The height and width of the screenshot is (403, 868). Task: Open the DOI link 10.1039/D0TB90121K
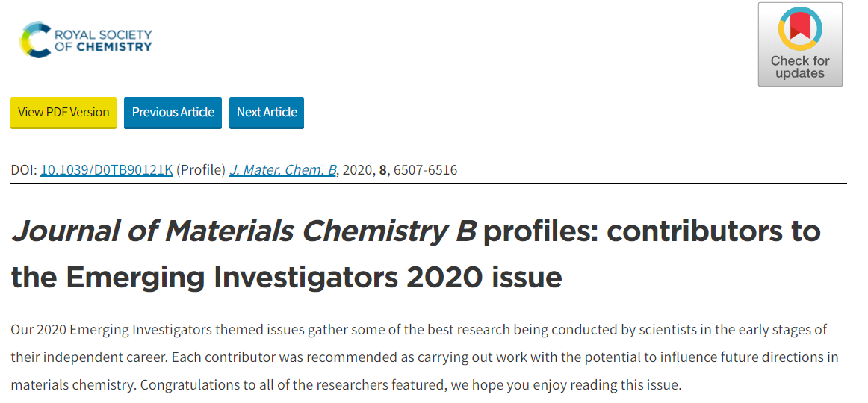tap(107, 169)
